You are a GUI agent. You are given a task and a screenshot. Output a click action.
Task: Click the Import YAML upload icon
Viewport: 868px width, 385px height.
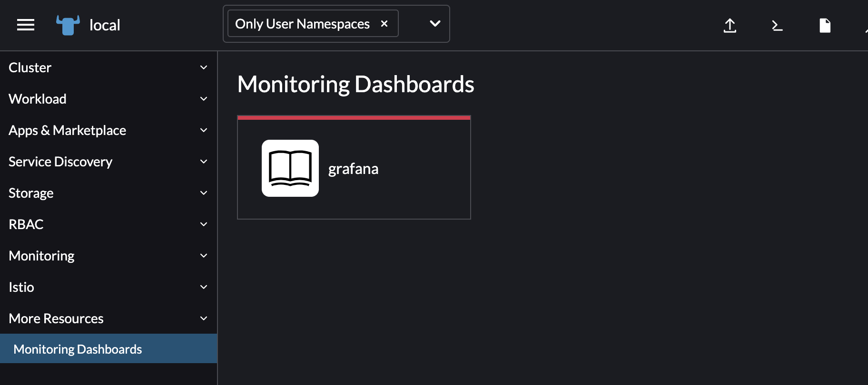pos(730,25)
